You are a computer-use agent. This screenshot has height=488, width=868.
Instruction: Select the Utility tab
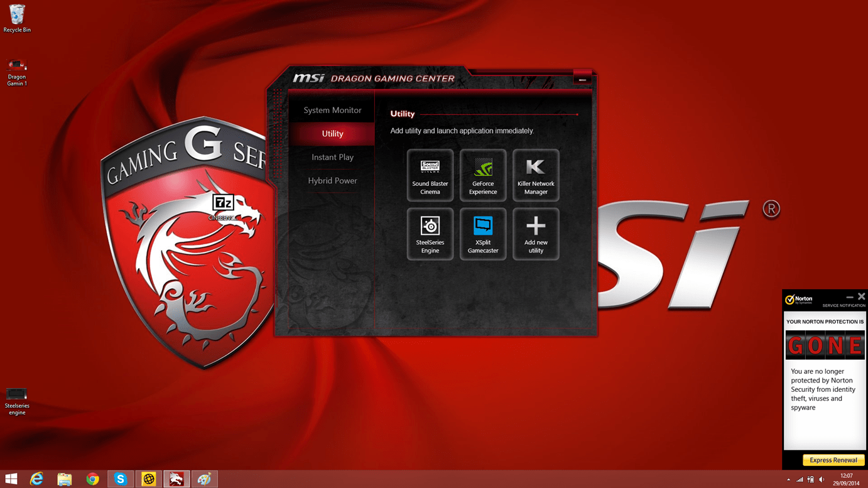pos(332,134)
